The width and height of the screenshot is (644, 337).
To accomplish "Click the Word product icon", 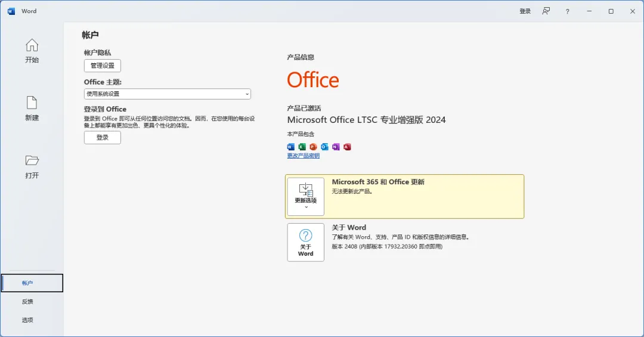I will click(291, 147).
